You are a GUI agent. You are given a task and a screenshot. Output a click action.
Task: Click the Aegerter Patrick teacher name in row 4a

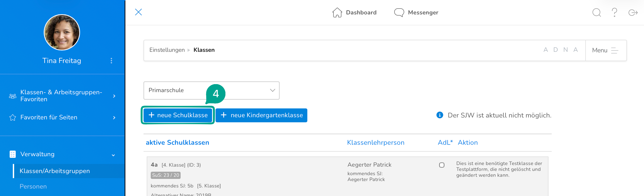pos(369,165)
